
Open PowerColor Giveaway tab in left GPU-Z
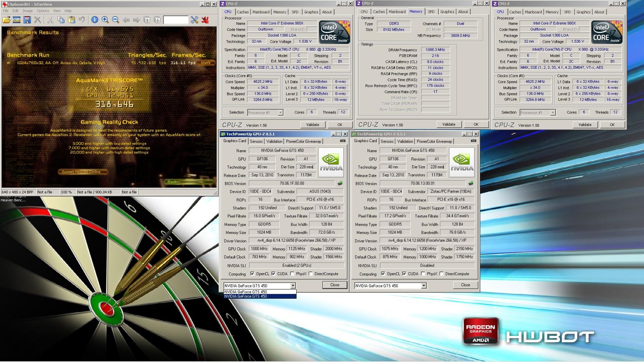[303, 141]
